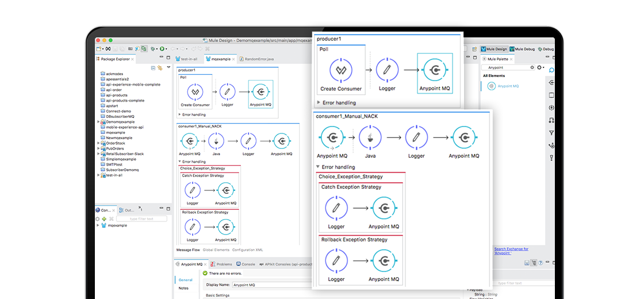Click the Collapse All icon in Package Explorer
This screenshot has height=299, width=644.
point(153,68)
